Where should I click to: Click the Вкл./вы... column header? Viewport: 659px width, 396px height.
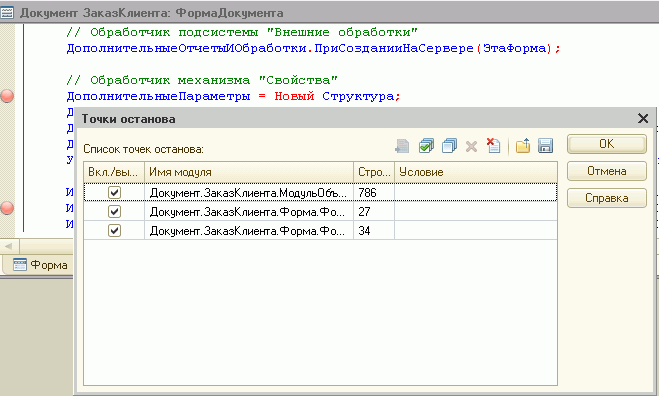(114, 172)
